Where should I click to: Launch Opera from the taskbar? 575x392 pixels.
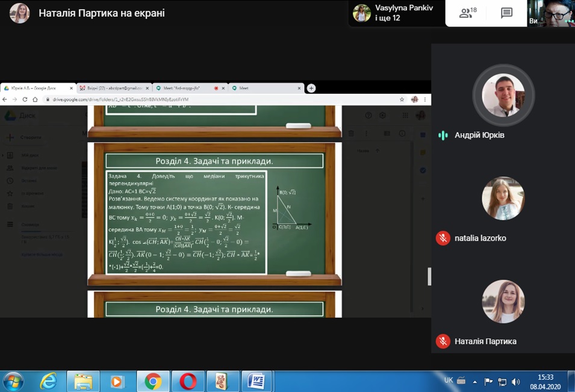(188, 381)
